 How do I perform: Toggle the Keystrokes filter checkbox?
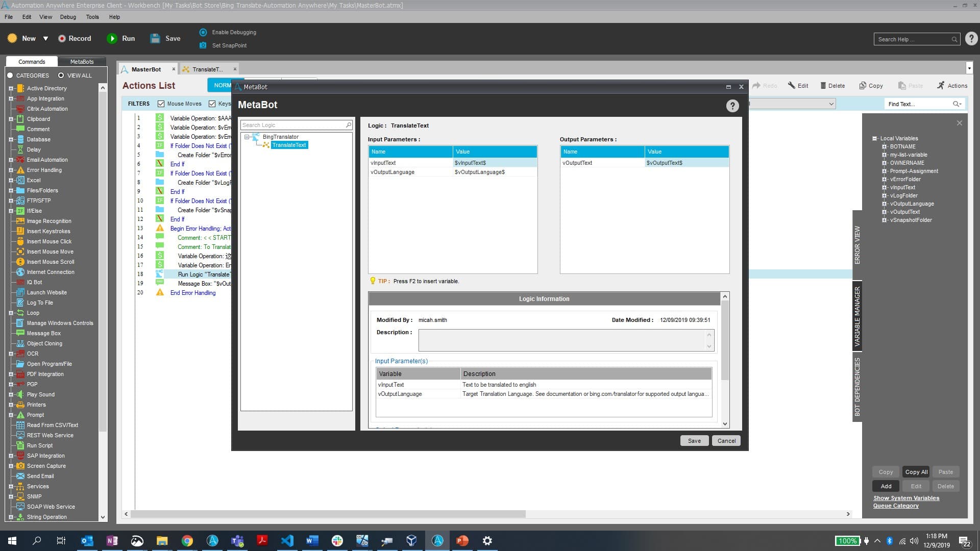pos(212,104)
